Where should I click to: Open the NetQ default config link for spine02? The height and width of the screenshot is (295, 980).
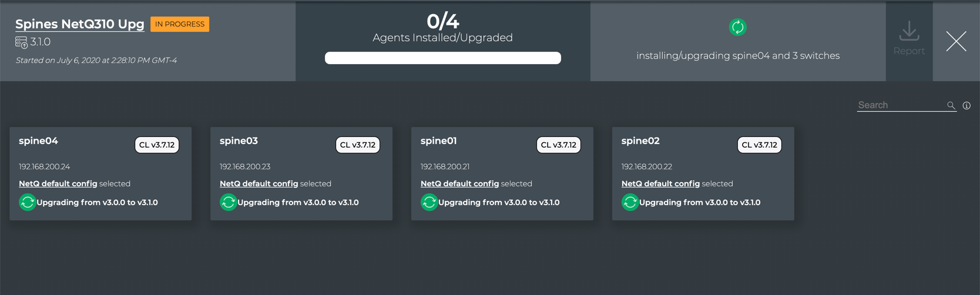coord(660,183)
